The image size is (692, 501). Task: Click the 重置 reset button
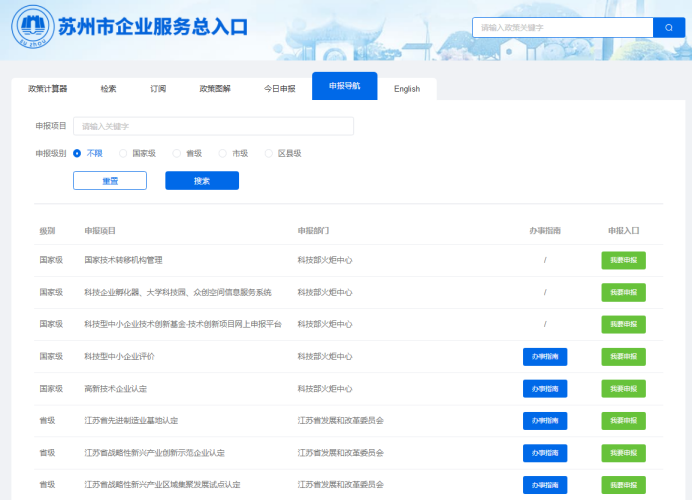click(110, 181)
